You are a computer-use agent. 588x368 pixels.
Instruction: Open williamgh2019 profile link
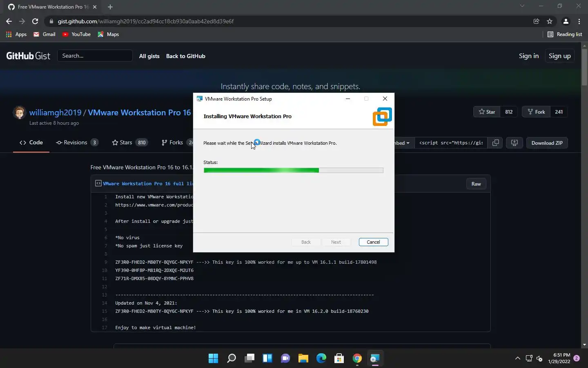pyautogui.click(x=56, y=112)
